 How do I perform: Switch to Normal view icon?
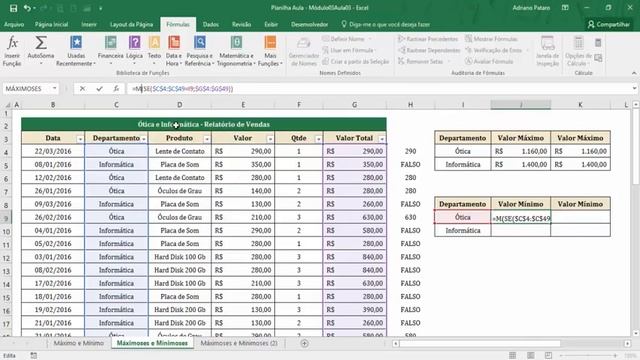513,356
